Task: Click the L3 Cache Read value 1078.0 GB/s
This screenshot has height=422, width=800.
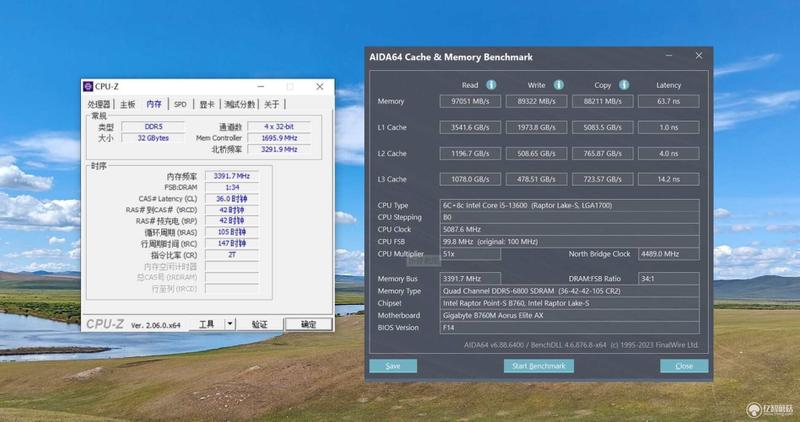Action: (470, 179)
